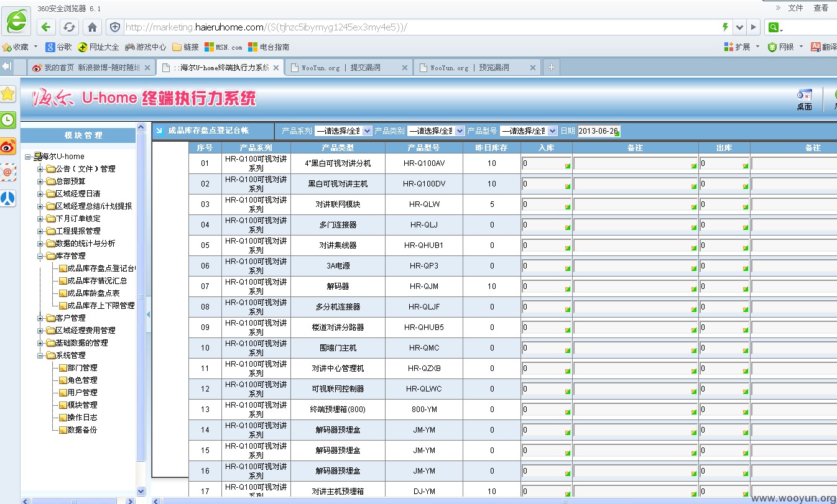Click the address bar URL field

click(420, 27)
